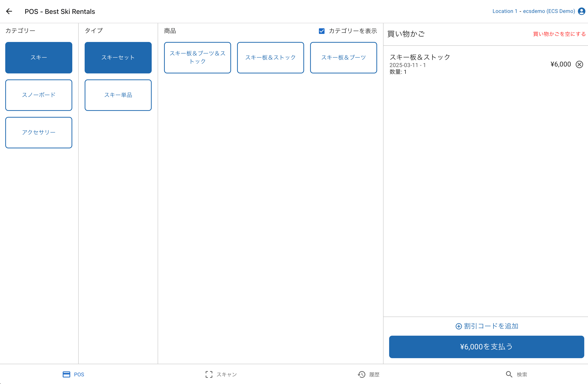The width and height of the screenshot is (588, 384).
Task: Open the スキャン (scan) icon
Action: [209, 374]
